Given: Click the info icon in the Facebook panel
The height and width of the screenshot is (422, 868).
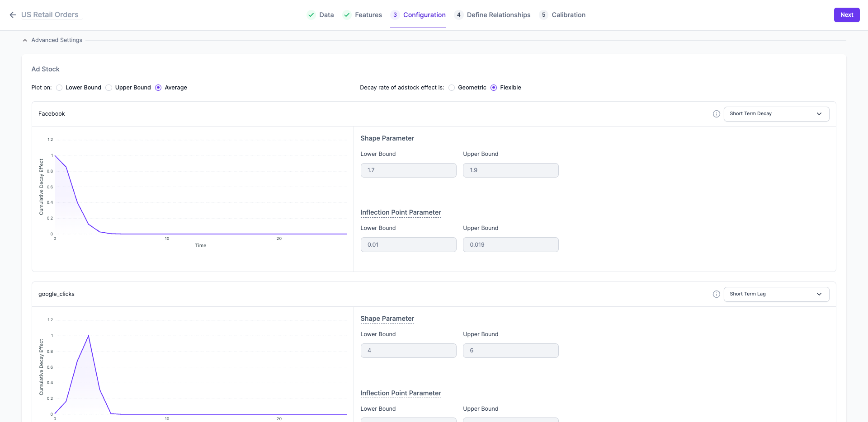Looking at the screenshot, I should (717, 114).
